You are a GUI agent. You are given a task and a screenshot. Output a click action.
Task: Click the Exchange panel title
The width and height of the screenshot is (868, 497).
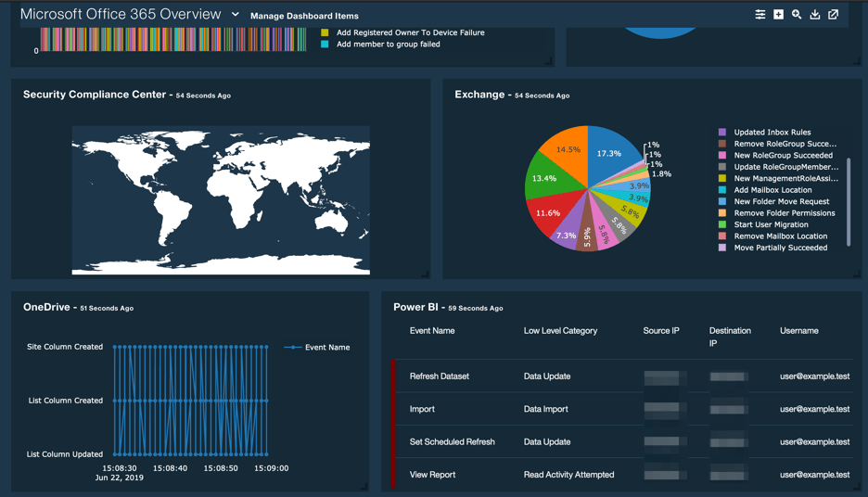pyautogui.click(x=479, y=95)
